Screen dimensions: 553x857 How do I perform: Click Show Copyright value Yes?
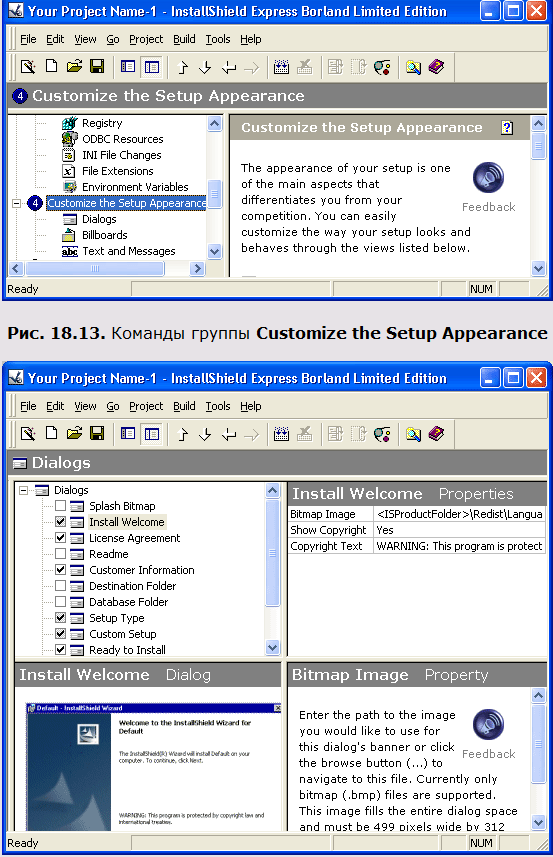tap(460, 530)
